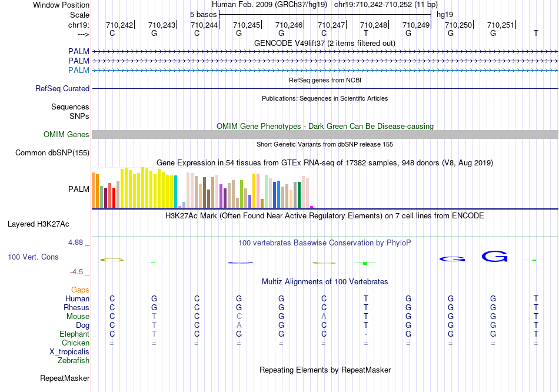
Task: Click the Mouse species label
Action: click(x=78, y=317)
